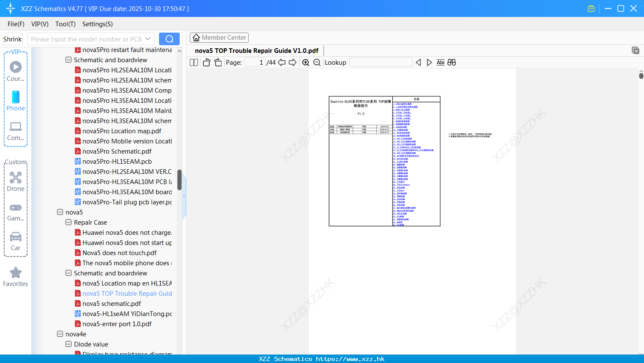The width and height of the screenshot is (644, 363).
Task: Open the Game console category
Action: 16,212
